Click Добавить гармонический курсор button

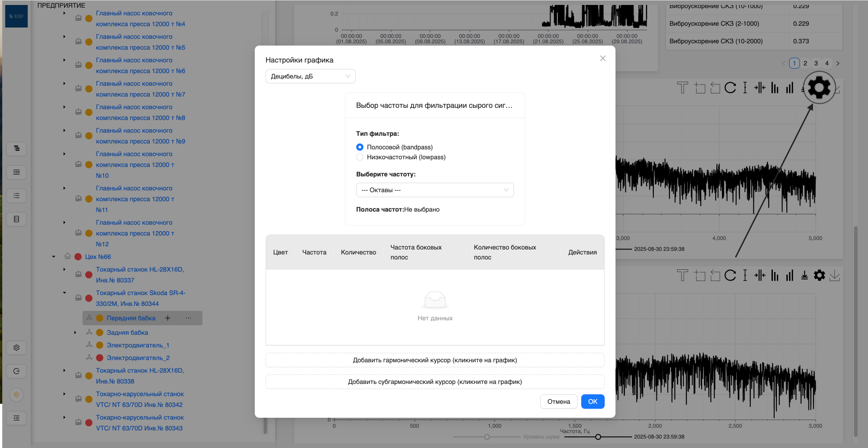click(435, 360)
